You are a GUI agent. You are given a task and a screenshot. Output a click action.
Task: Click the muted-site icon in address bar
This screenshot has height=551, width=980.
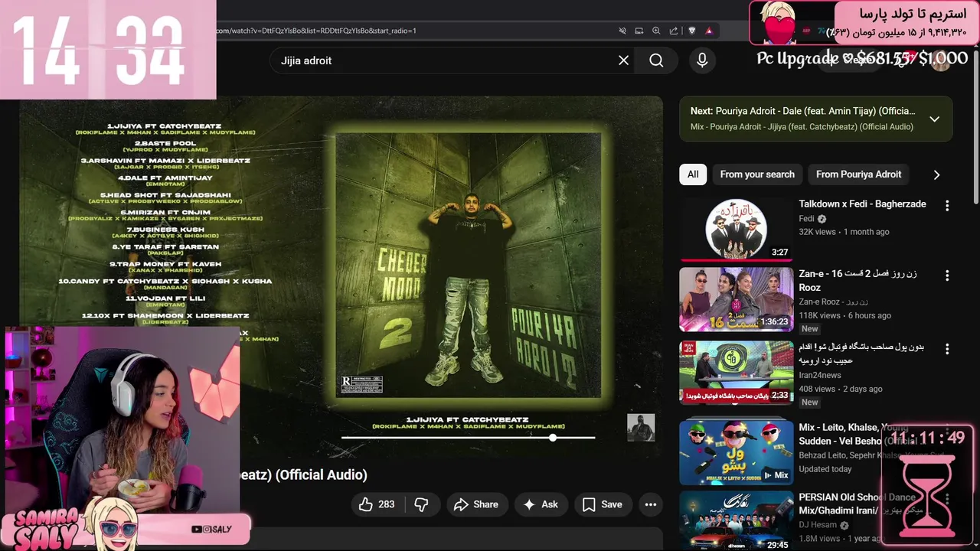(622, 31)
